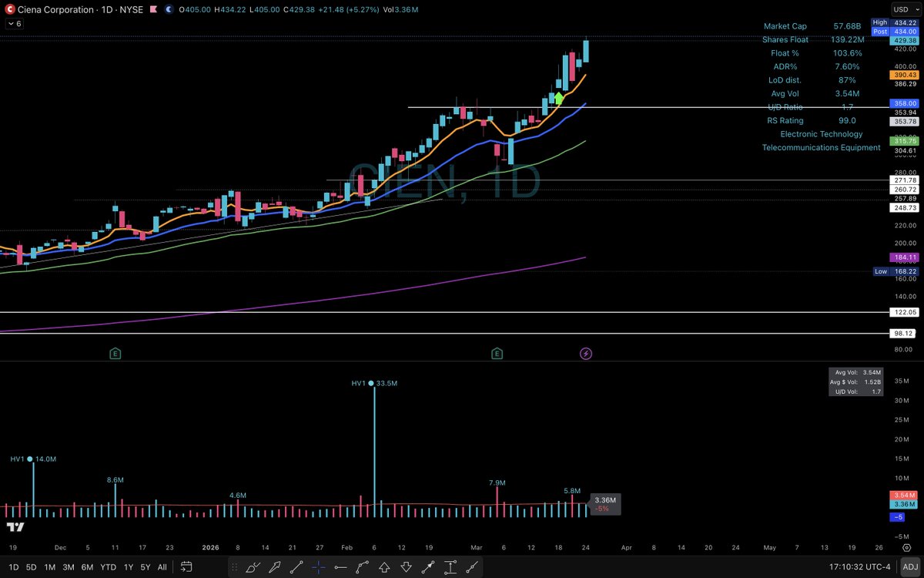This screenshot has height=578, width=924.
Task: Toggle the ADJ adjusted data button
Action: click(909, 567)
